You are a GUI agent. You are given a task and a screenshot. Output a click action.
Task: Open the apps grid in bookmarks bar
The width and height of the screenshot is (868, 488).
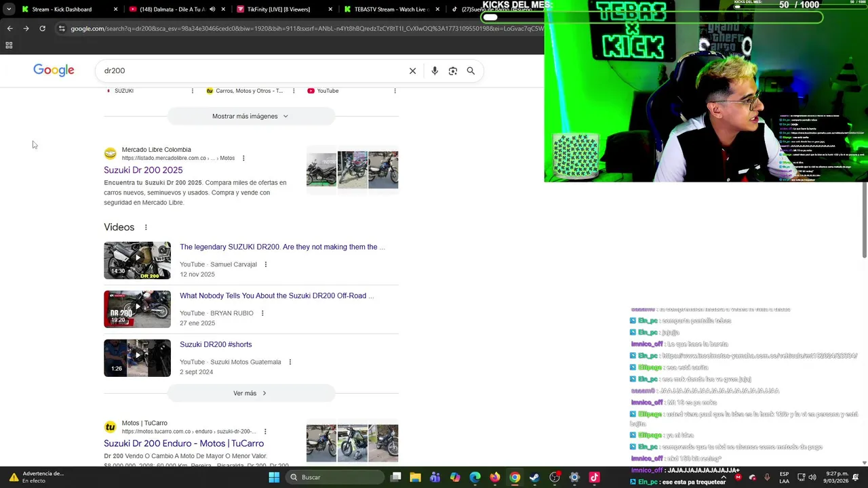[x=9, y=45]
